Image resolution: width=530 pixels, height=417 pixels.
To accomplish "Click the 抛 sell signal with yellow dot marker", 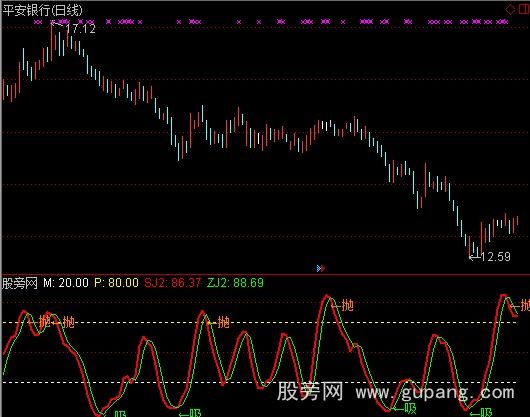I will coord(223,322).
